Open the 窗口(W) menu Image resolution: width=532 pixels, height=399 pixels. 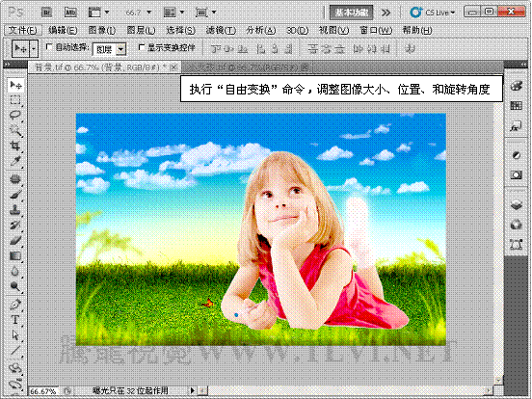376,31
